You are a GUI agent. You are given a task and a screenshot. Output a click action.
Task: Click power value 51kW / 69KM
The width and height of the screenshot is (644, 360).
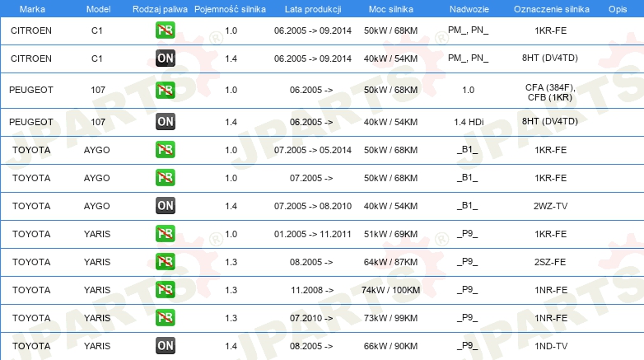tap(390, 234)
